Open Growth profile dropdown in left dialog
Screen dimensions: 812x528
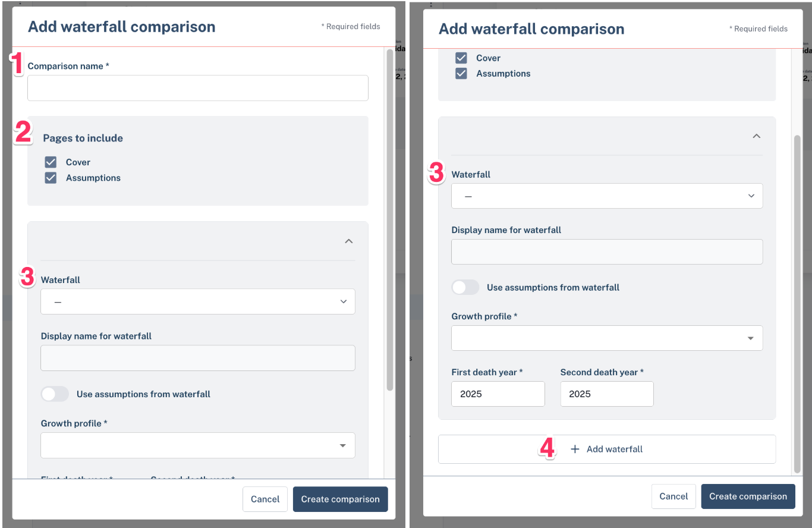coord(198,445)
